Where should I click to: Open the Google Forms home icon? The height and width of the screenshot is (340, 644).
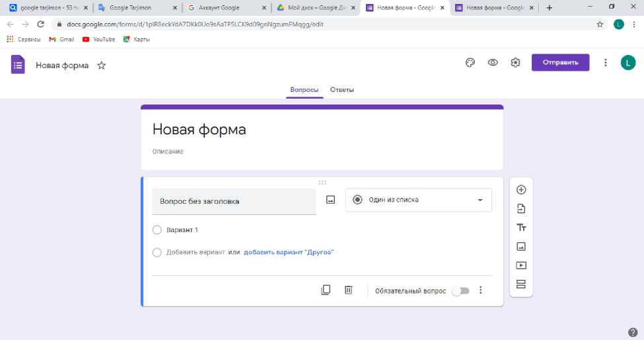click(x=18, y=65)
